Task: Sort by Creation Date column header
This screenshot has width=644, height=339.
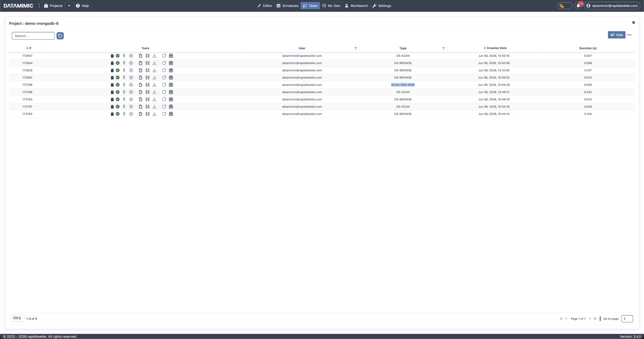Action: [495, 48]
